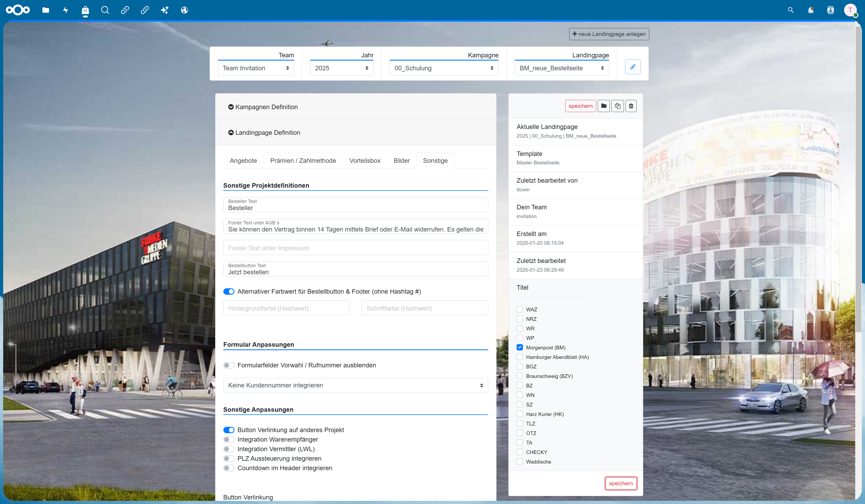Switch to the Prämien / Zahlmethode tab
This screenshot has height=504, width=865.
tap(303, 161)
